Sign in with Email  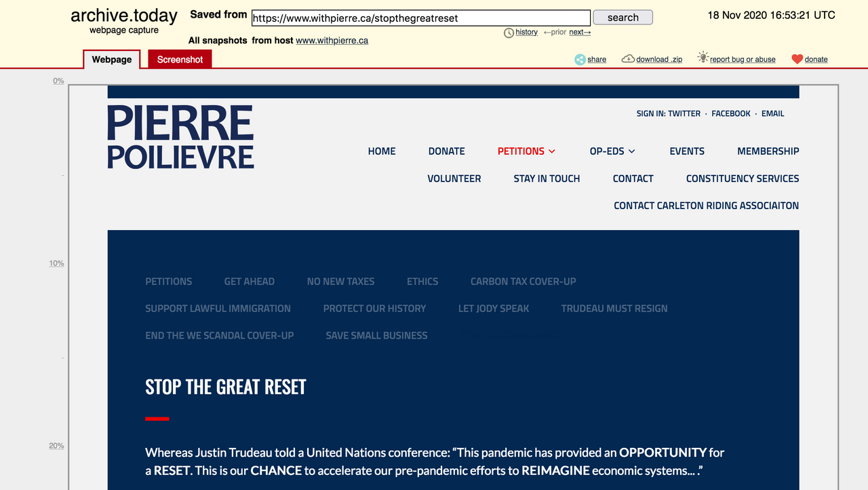pyautogui.click(x=773, y=113)
